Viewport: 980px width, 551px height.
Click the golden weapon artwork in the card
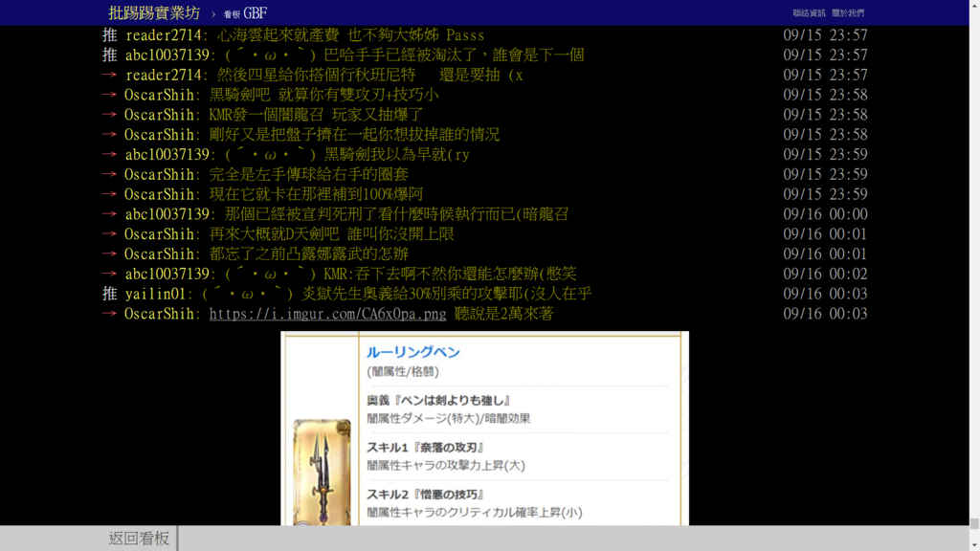coord(322,473)
